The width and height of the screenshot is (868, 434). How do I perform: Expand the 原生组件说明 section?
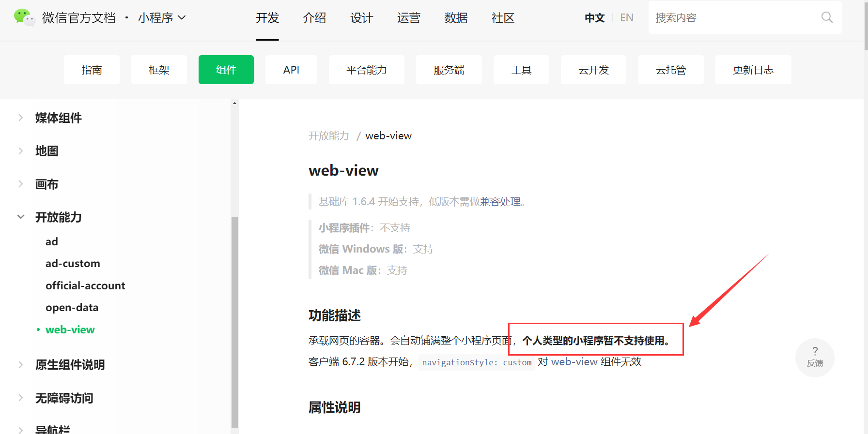20,365
